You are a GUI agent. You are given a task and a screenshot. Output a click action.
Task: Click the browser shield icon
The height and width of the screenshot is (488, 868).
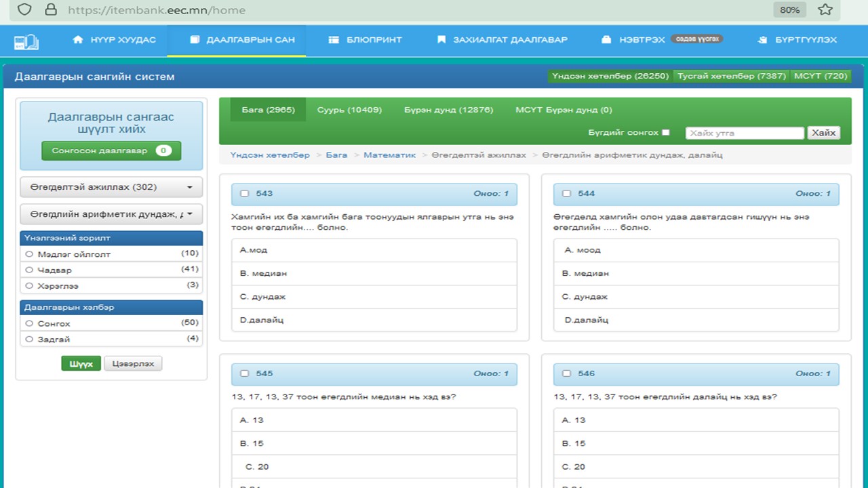24,9
